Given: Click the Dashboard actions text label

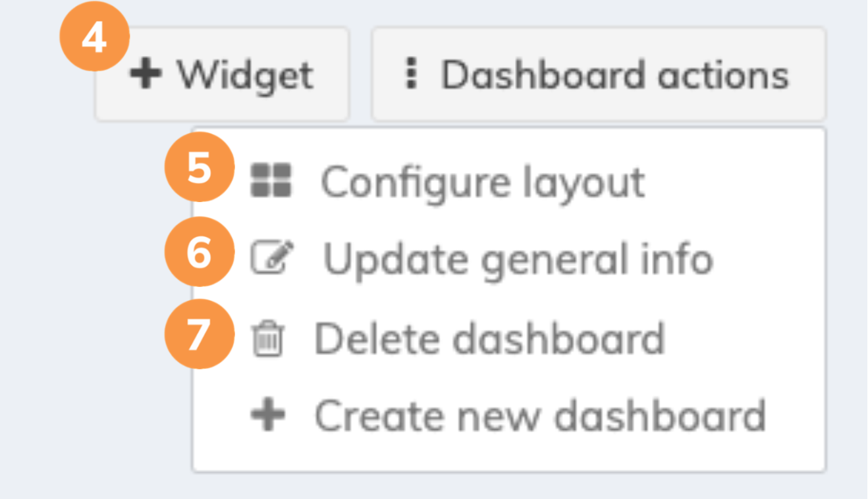Looking at the screenshot, I should tap(614, 74).
